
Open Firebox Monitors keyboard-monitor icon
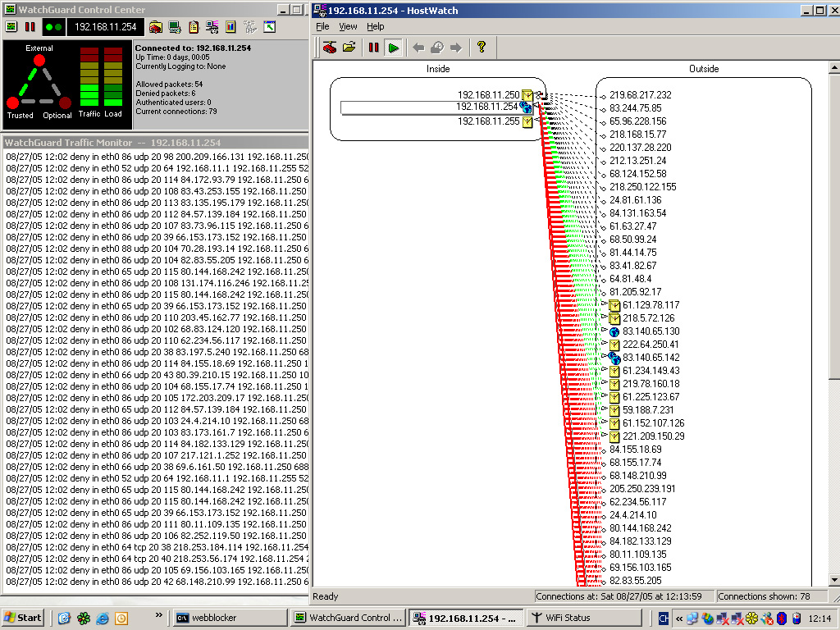point(175,27)
